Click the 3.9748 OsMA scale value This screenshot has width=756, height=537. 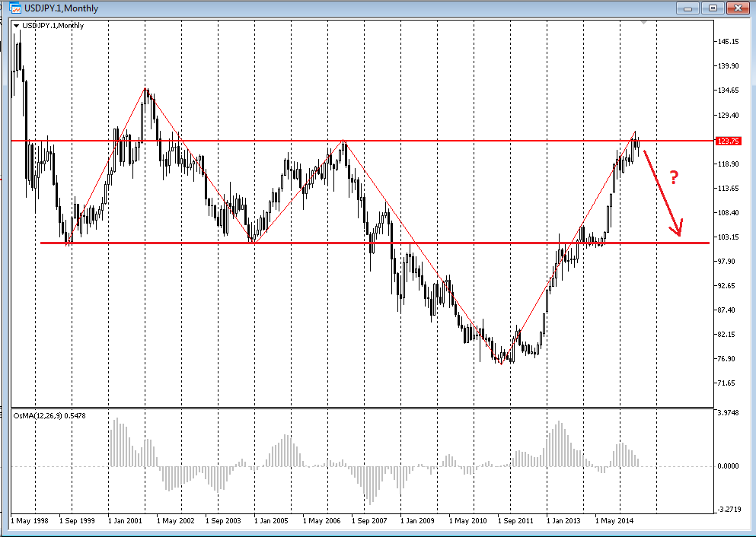(x=728, y=413)
